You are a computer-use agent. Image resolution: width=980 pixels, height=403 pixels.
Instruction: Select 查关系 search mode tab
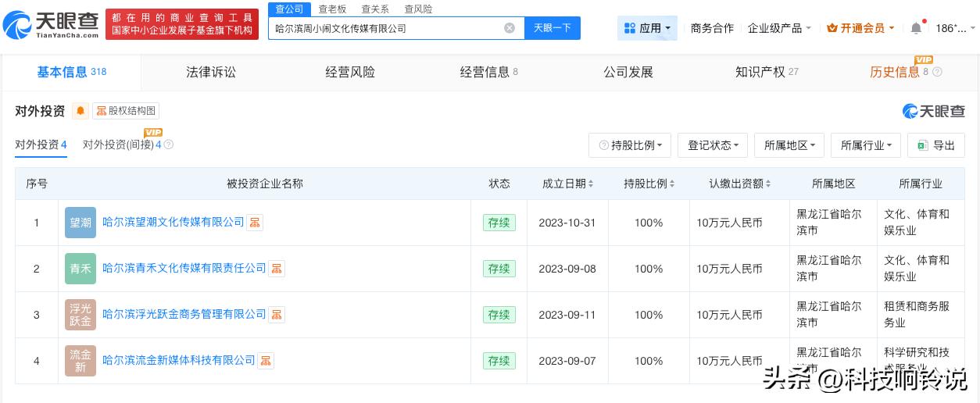coord(375,9)
